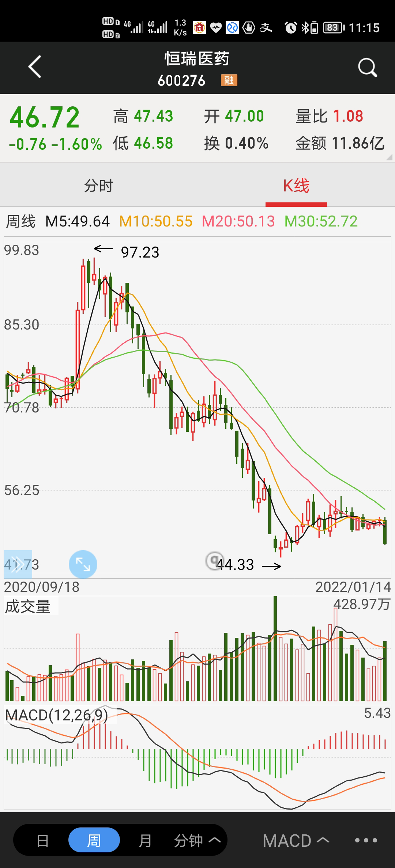Tap the orange 融 margin badge
395x868 pixels.
[x=229, y=80]
